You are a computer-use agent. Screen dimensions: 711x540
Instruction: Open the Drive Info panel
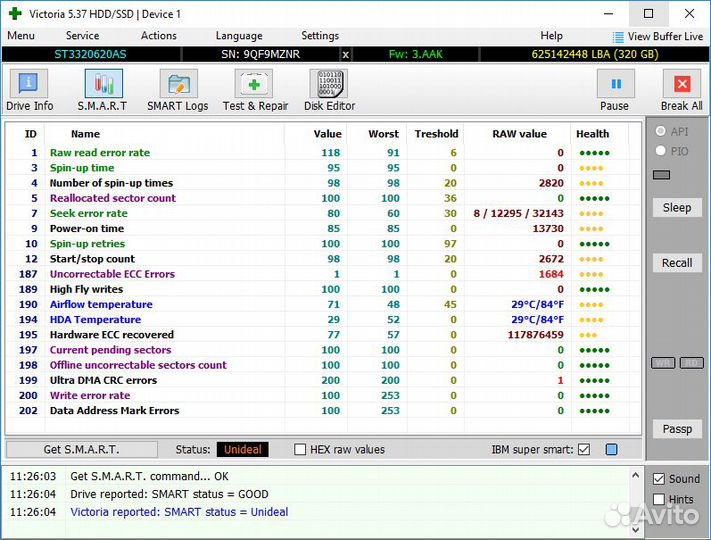30,90
